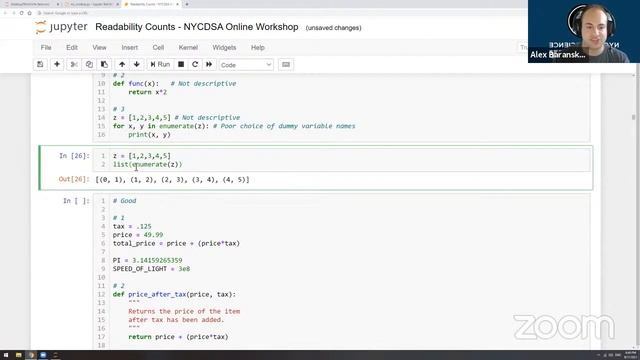Viewport: 640px width, 360px height.
Task: Close the first browser tab
Action: coord(58,4)
